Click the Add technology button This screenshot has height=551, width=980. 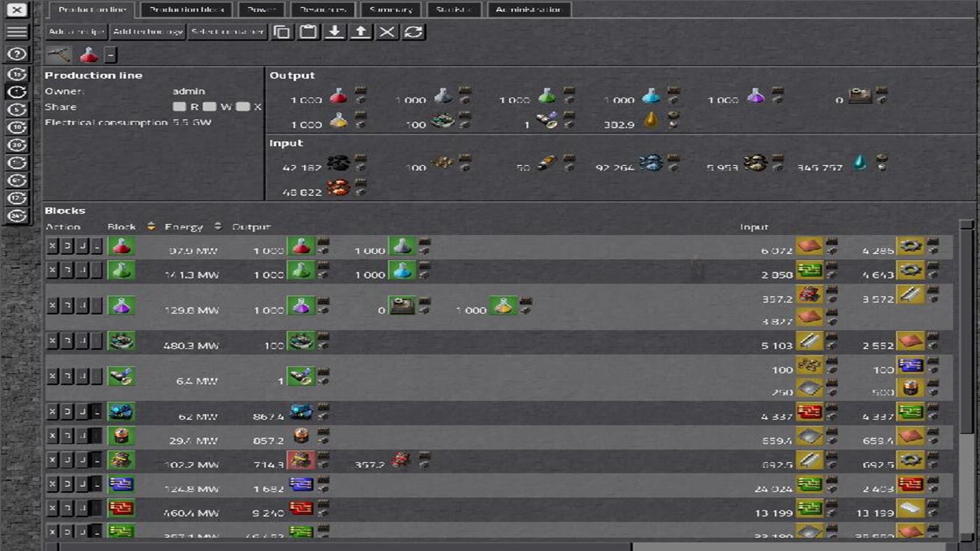(x=148, y=32)
